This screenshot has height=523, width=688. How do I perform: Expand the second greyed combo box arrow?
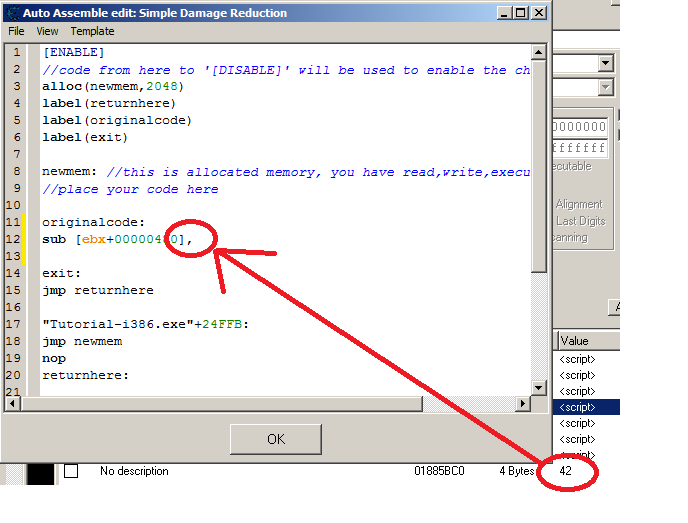pos(606,87)
